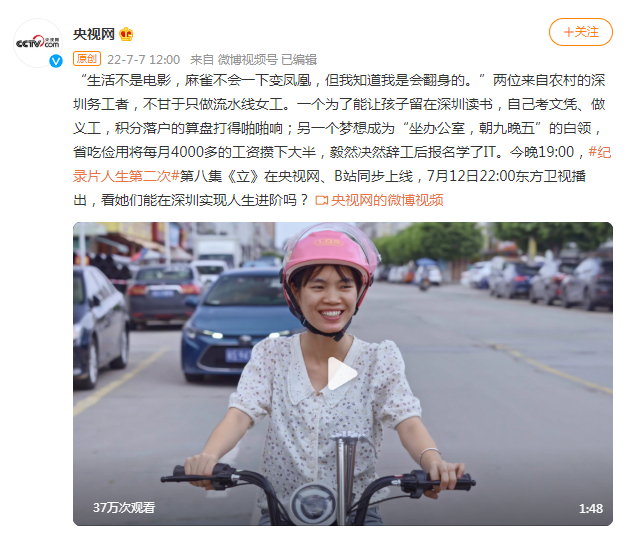Click the scooter headlight in the video
This screenshot has height=545, width=629.
pos(313,504)
